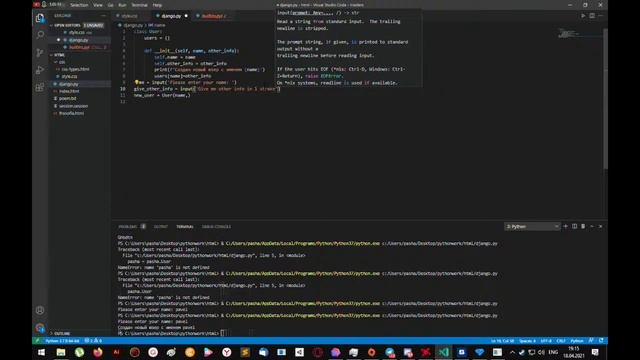This screenshot has width=640, height=360.
Task: Click the lightbulb code action icon
Action: (x=137, y=82)
